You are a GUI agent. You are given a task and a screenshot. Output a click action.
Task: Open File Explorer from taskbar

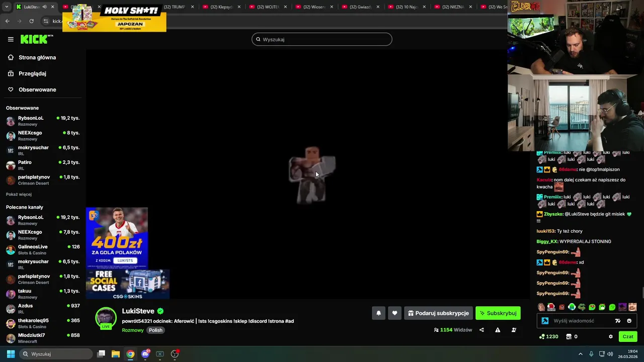point(115,354)
